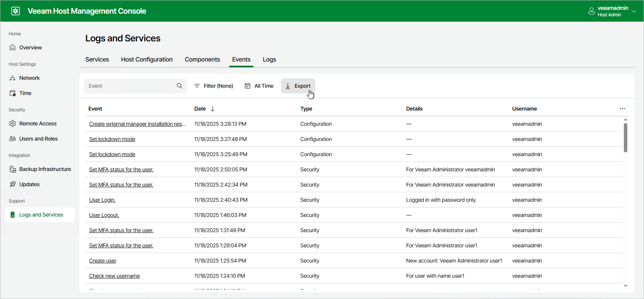Click the 'Logged in with password only.' detail

click(441, 200)
